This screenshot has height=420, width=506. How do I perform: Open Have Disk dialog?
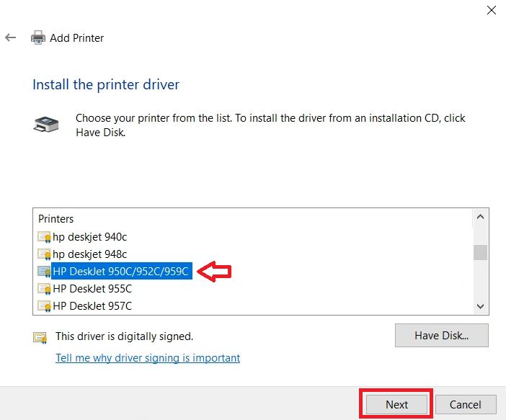(441, 336)
